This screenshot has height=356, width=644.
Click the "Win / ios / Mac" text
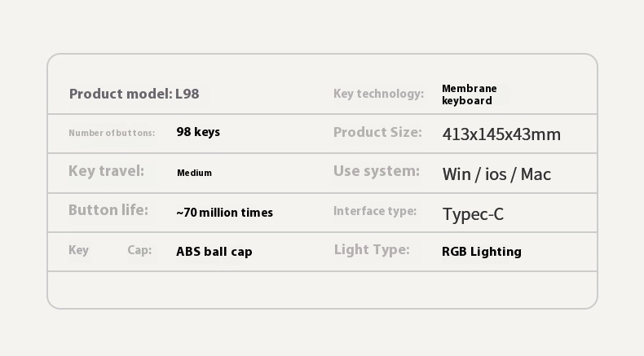pyautogui.click(x=496, y=174)
